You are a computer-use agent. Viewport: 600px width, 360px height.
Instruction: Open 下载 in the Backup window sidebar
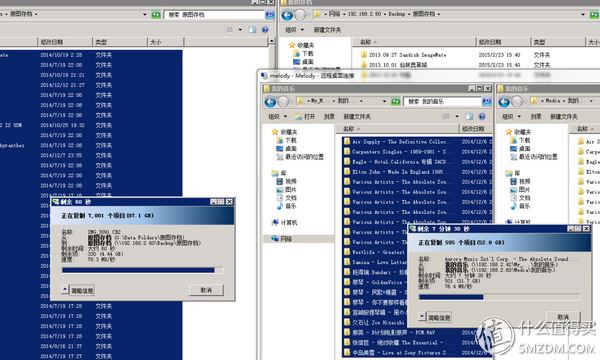coord(303,54)
